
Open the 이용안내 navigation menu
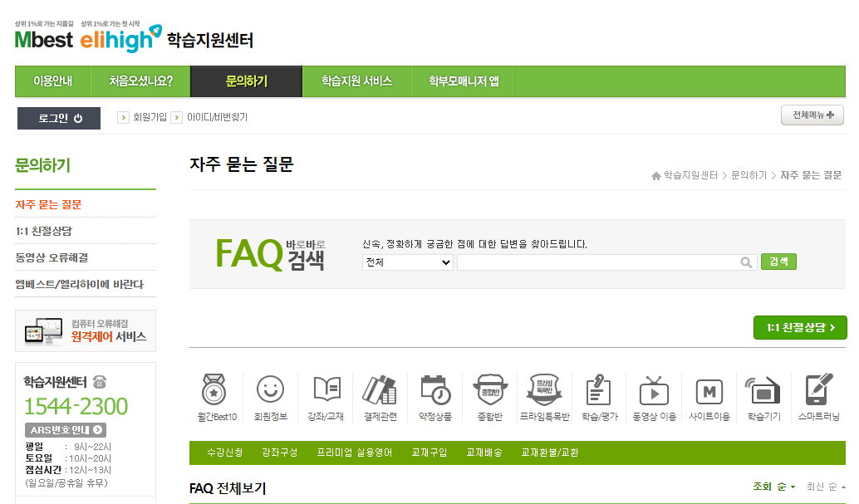click(x=52, y=81)
